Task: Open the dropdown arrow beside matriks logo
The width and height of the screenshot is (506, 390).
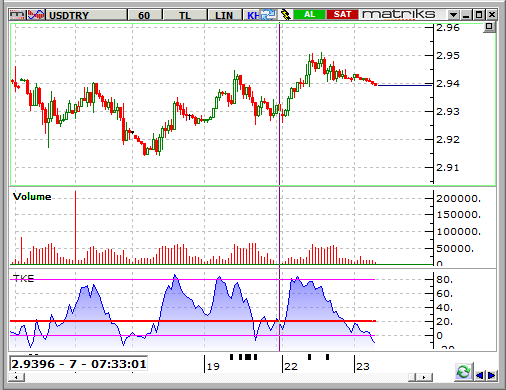Action: (x=453, y=15)
